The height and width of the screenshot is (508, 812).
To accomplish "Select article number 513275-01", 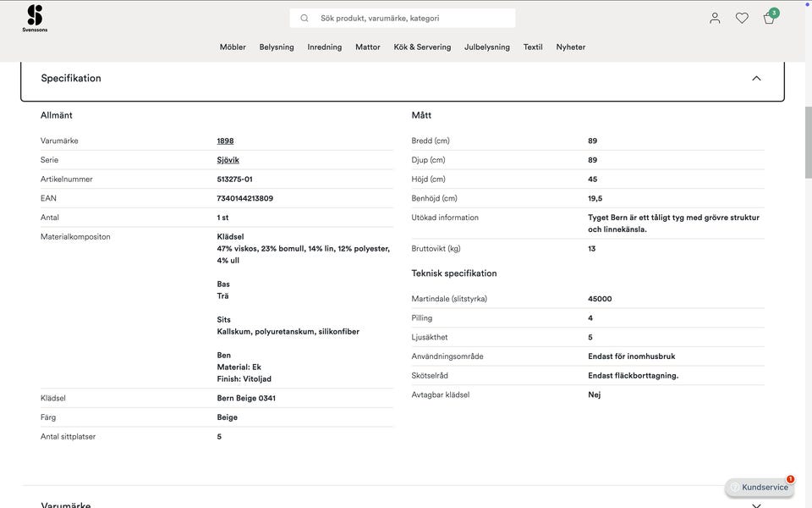I will 234,179.
